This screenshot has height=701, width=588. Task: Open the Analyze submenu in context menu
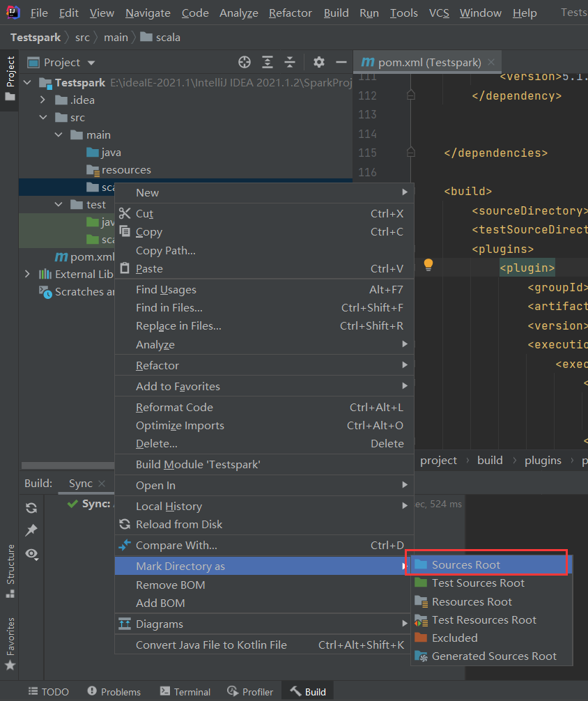[264, 344]
